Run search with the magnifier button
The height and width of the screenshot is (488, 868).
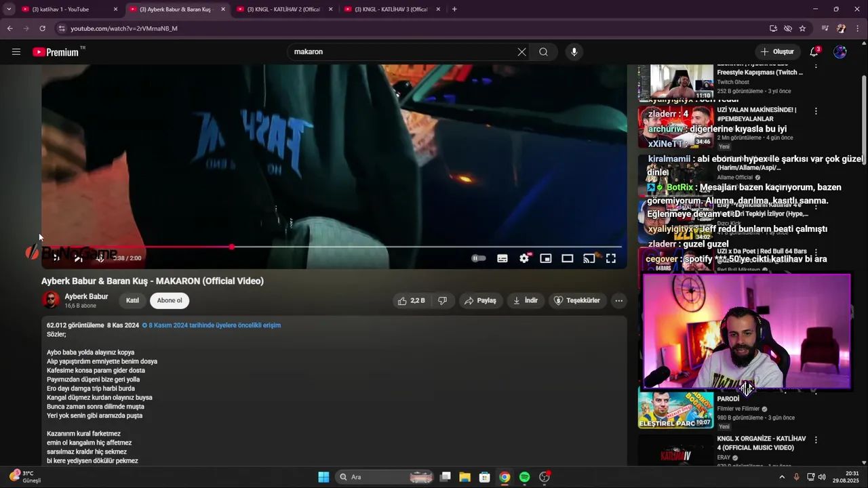coord(543,52)
